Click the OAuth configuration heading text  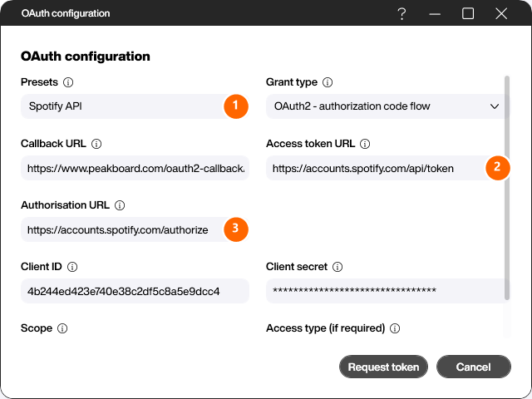(86, 57)
